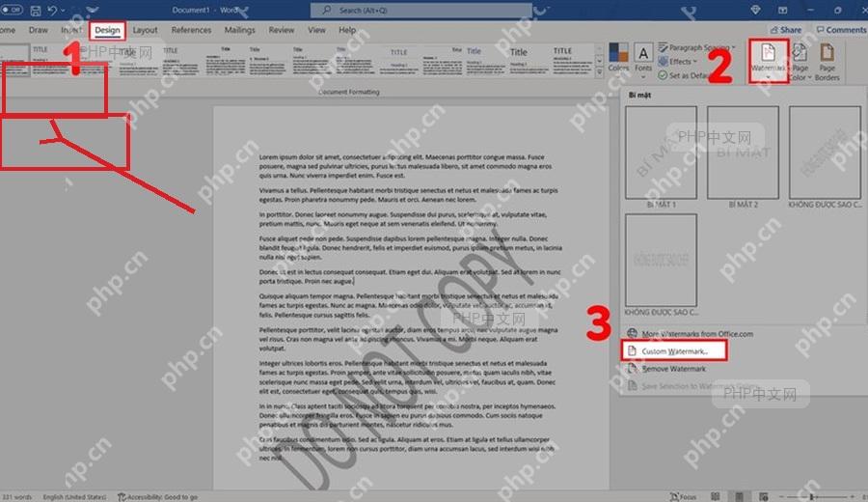Image resolution: width=868 pixels, height=502 pixels.
Task: Click Set as Default checkmark button
Action: pyautogui.click(x=683, y=75)
